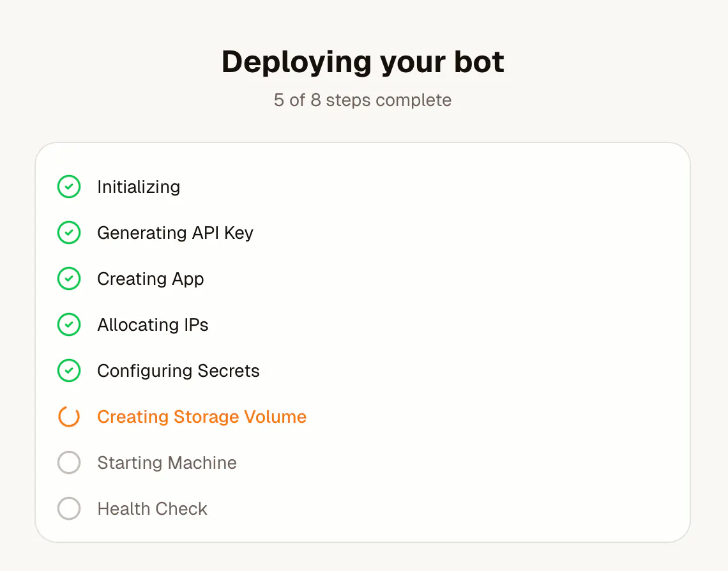Select the Initializing step label

(139, 187)
